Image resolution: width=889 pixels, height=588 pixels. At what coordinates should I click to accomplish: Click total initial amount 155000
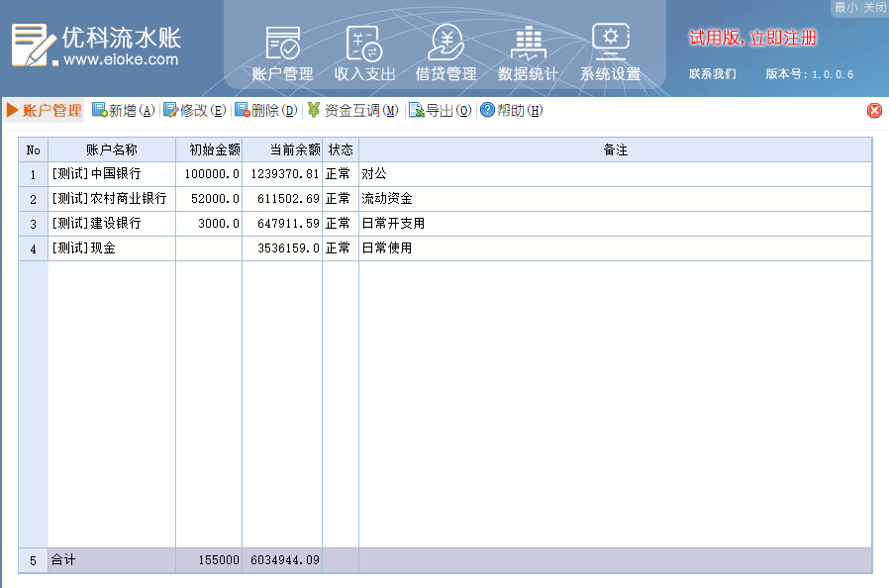[x=209, y=560]
